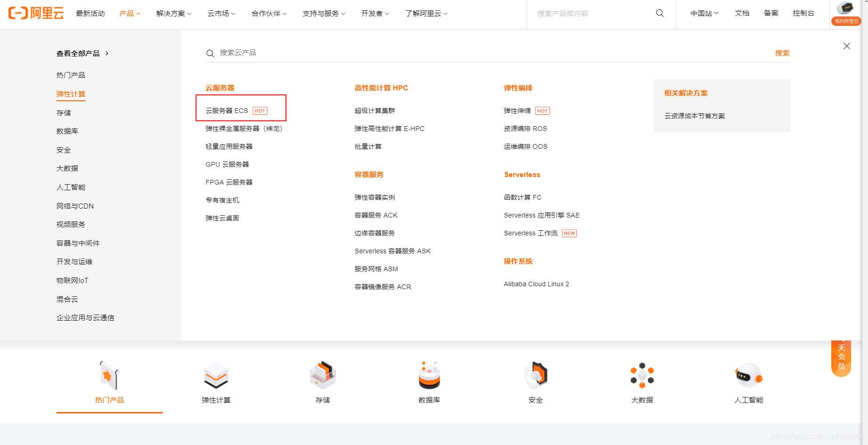This screenshot has width=868, height=445.
Task: Expand the 了解阿里云 dropdown
Action: (x=426, y=13)
